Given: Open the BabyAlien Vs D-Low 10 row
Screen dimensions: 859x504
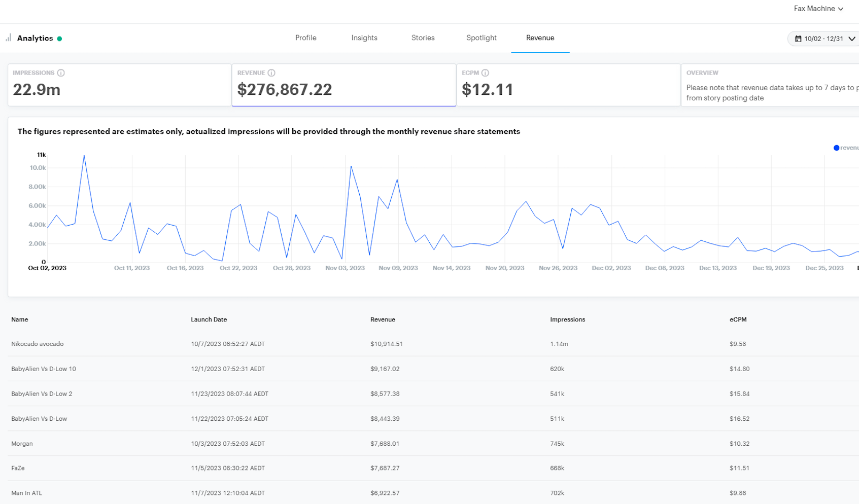Looking at the screenshot, I should (x=44, y=369).
